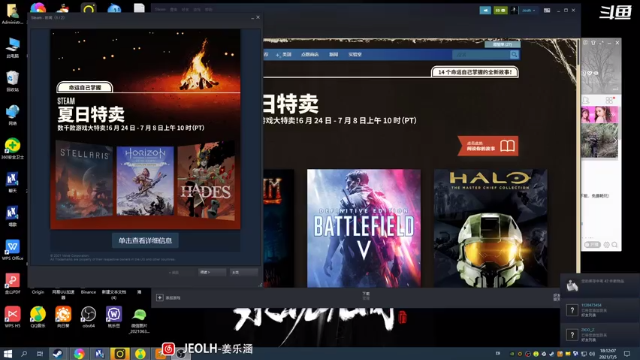Open the WPS H5 desktop shortcut

tap(12, 317)
